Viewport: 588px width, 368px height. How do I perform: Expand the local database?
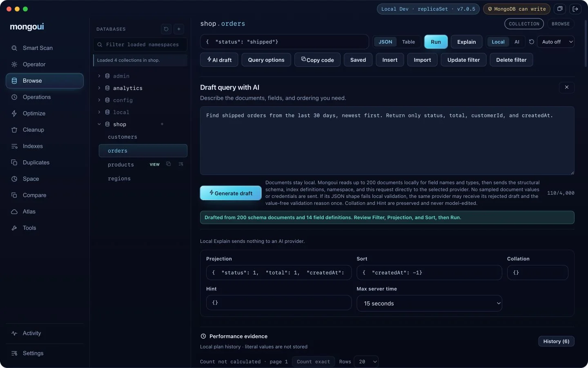[99, 112]
